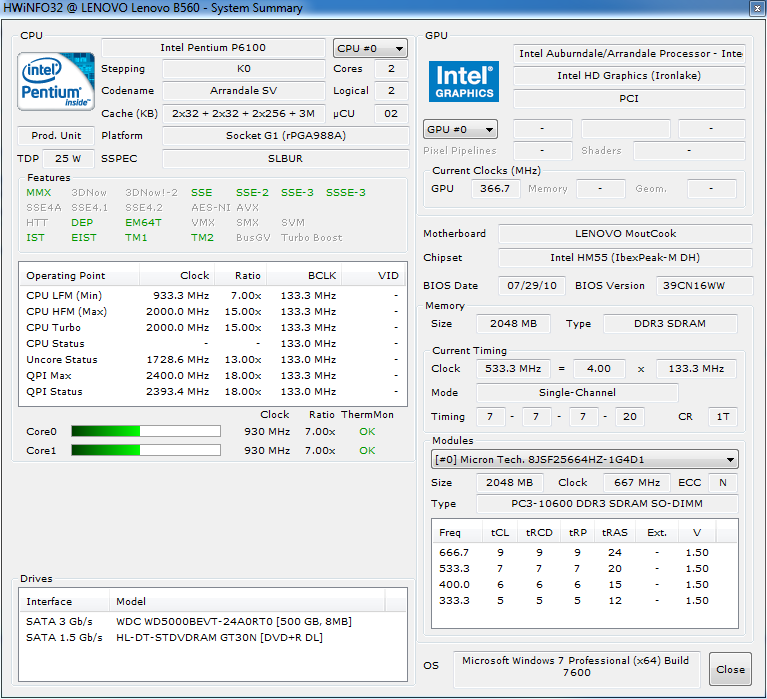Screen dimensions: 767x699
Task: Expand the Micron Tech. memory module dropdown
Action: pyautogui.click(x=585, y=459)
